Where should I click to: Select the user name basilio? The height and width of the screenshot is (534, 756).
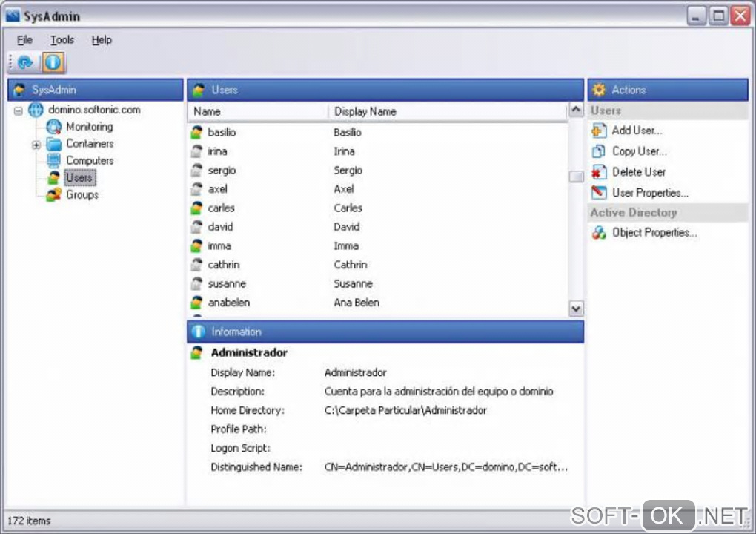[222, 132]
